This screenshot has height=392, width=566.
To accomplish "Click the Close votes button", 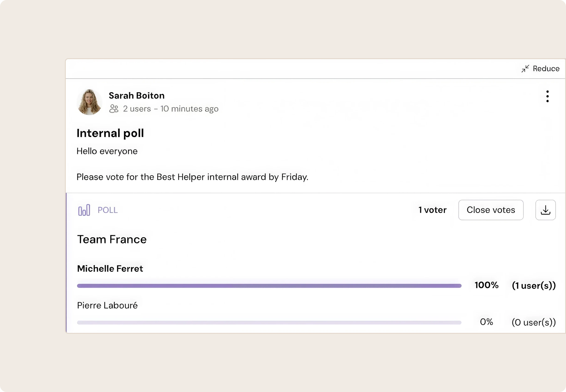I will tap(491, 210).
